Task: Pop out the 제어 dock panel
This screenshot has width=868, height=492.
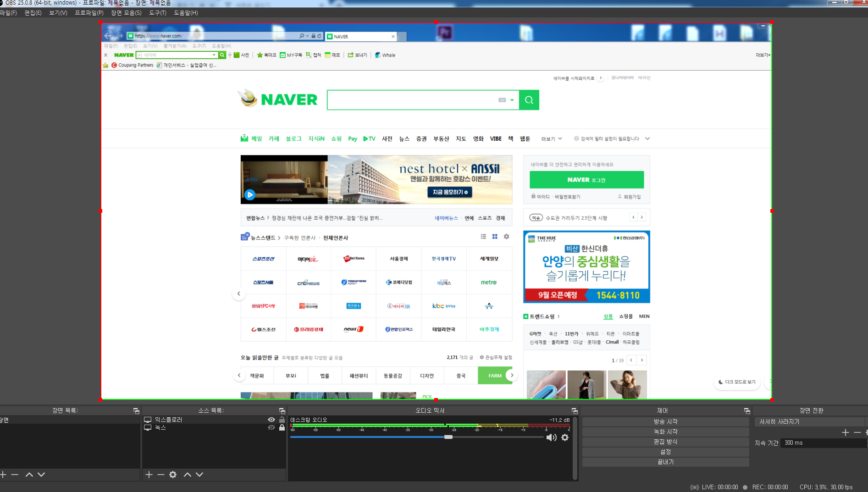Action: pos(747,411)
